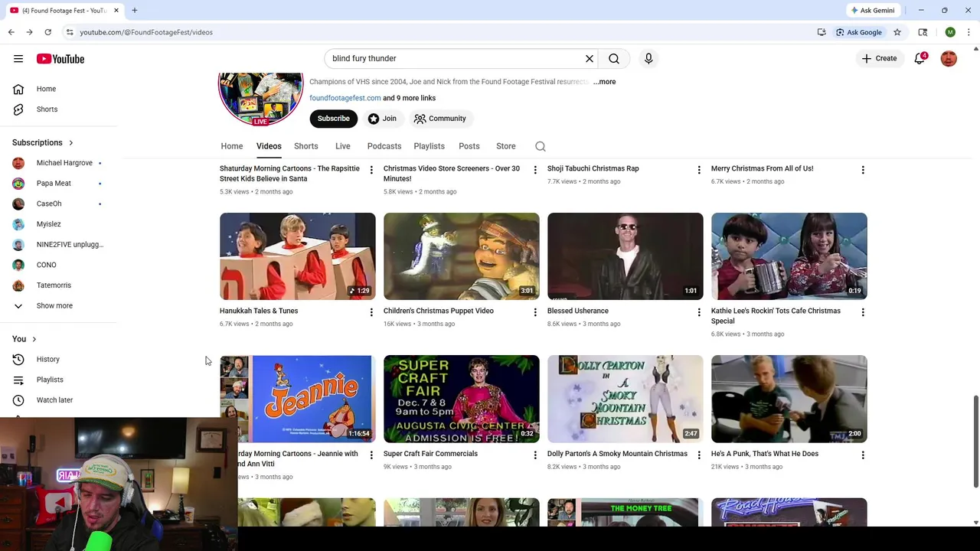
Task: Open Chrome three-dot menu
Action: pos(969,32)
